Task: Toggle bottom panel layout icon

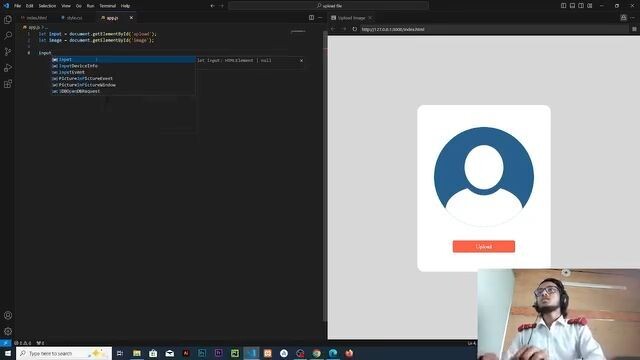Action: (x=572, y=6)
